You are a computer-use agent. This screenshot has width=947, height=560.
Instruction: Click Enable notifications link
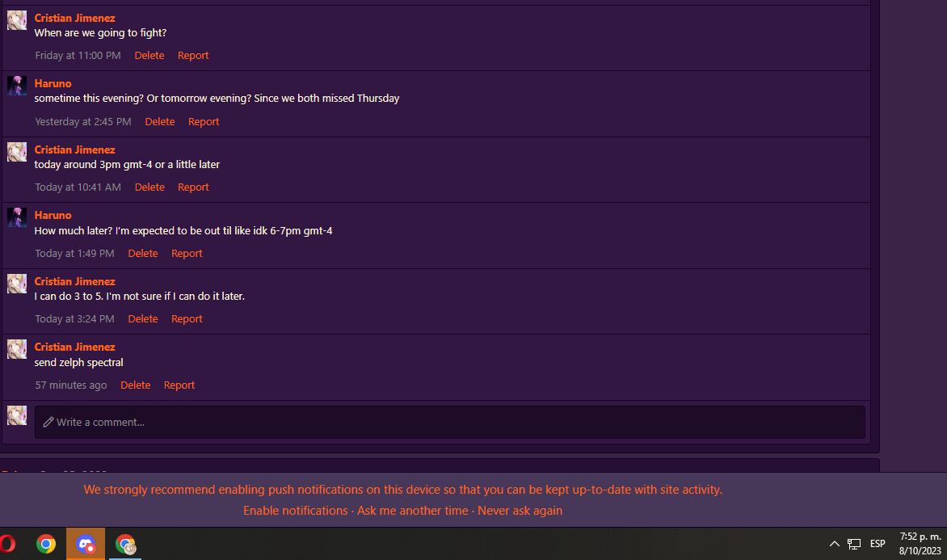[x=296, y=511]
